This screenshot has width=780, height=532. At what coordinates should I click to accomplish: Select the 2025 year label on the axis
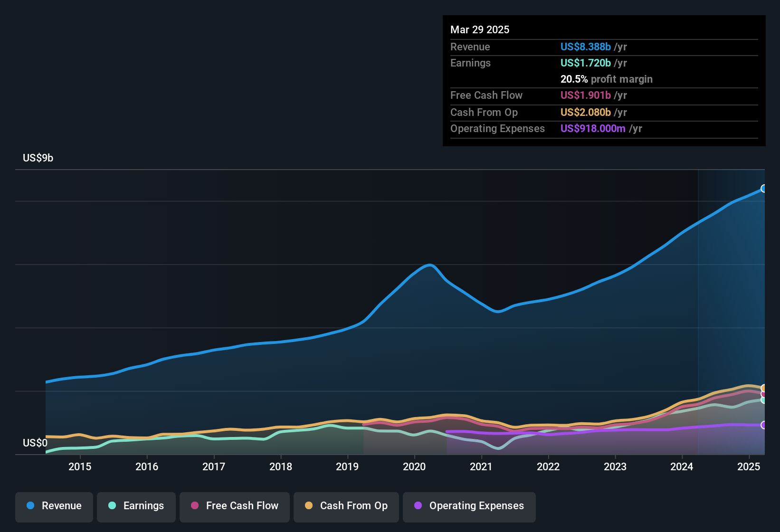click(x=749, y=466)
